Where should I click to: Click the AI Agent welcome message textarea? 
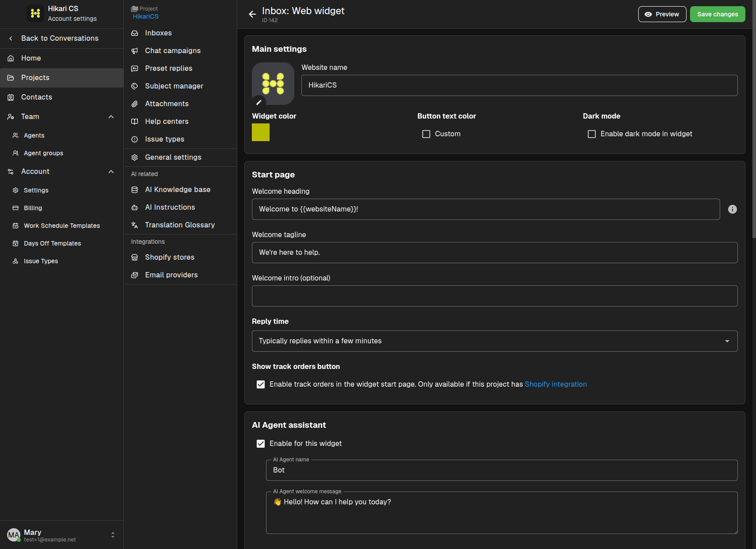(501, 513)
